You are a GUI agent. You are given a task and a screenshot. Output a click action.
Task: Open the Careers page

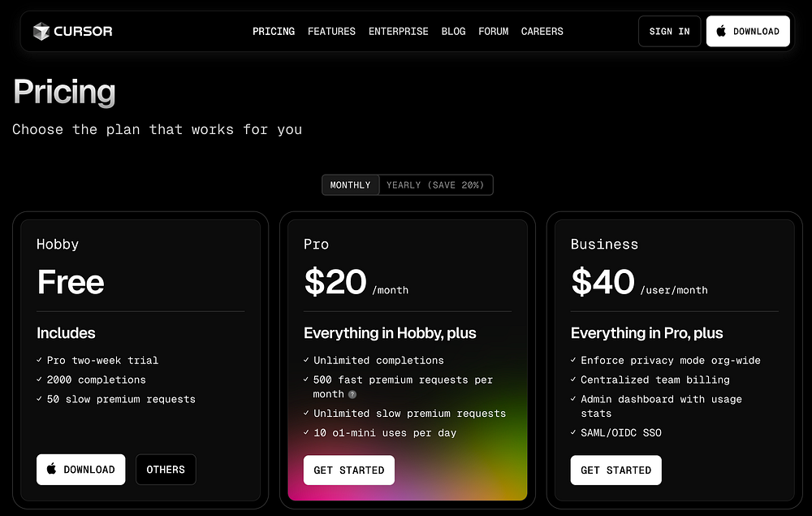[x=542, y=32]
